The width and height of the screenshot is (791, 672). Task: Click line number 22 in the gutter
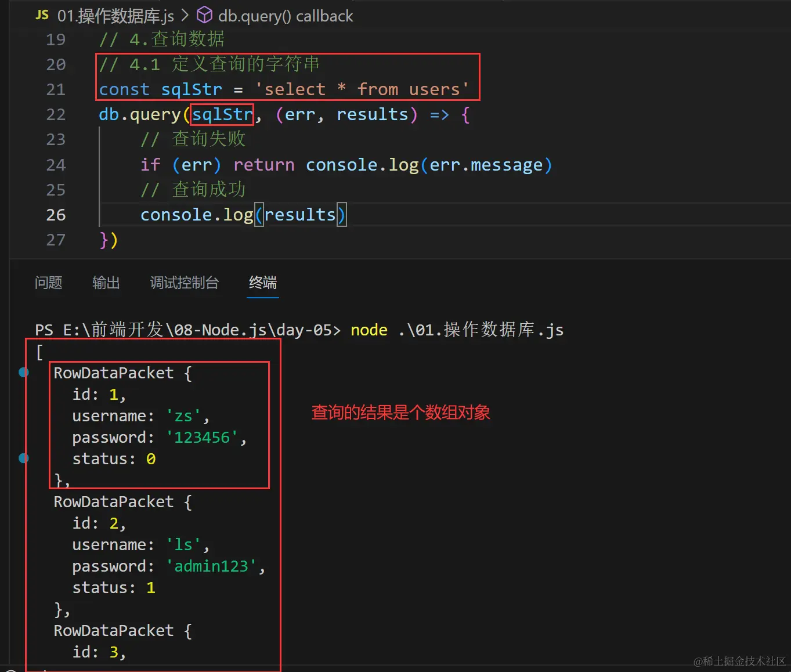point(56,114)
